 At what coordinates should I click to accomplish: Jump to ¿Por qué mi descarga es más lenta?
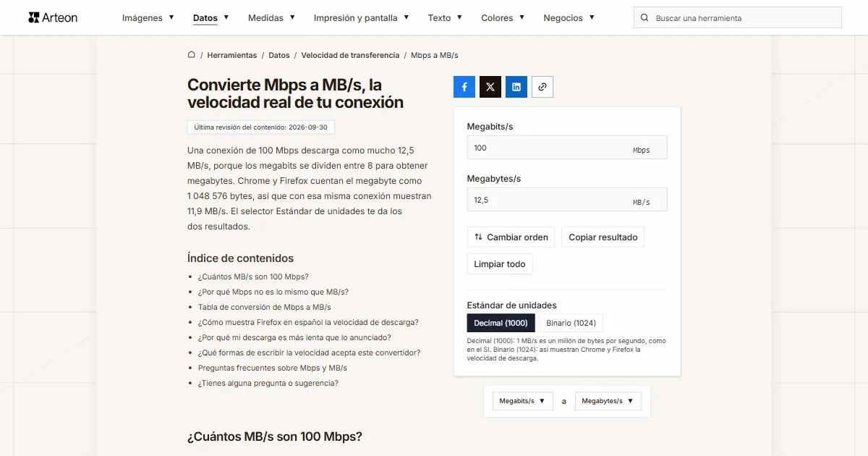tap(294, 337)
